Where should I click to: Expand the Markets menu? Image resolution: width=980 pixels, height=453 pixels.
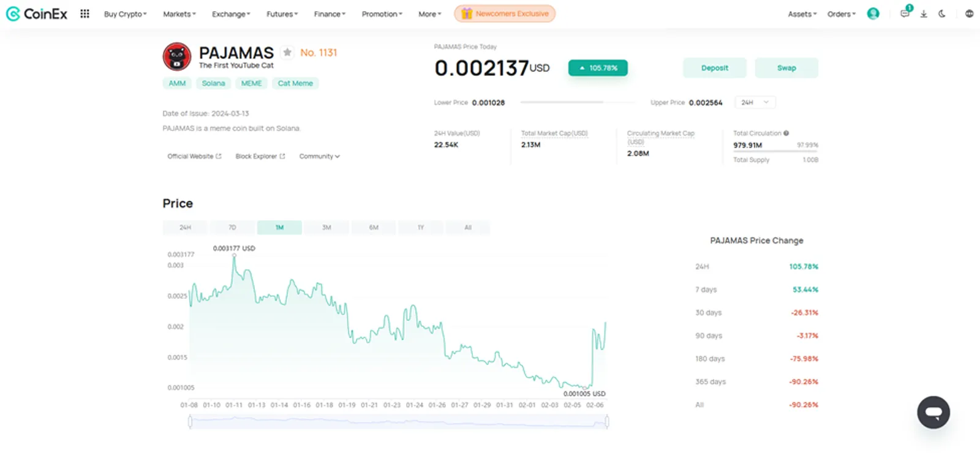point(179,14)
